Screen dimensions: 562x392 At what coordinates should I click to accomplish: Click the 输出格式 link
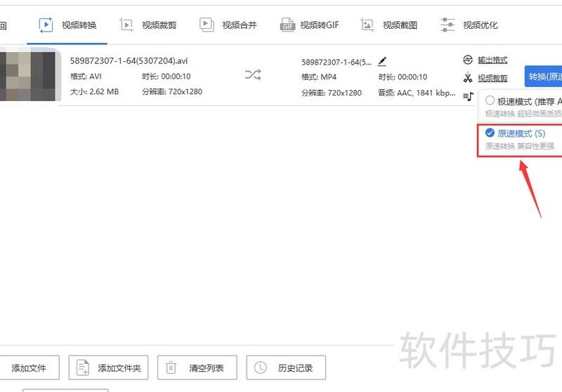[x=492, y=60]
